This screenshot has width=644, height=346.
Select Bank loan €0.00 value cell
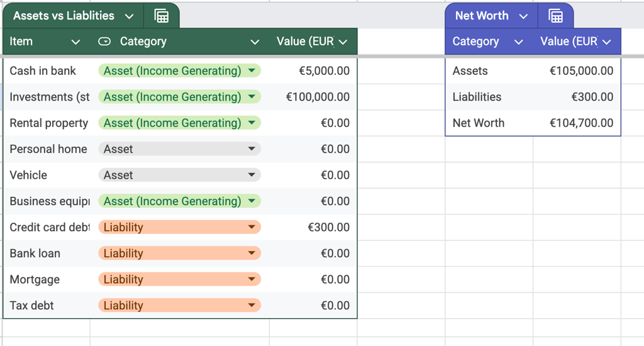313,253
